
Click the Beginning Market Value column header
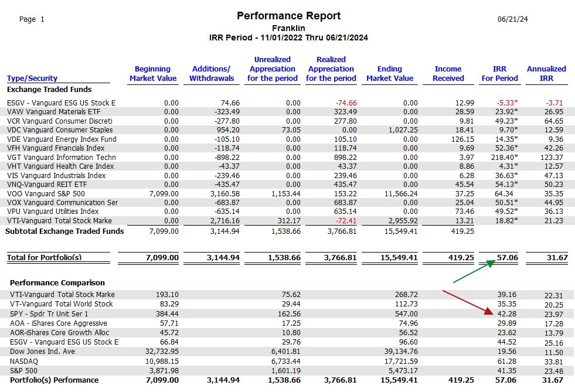pyautogui.click(x=153, y=73)
